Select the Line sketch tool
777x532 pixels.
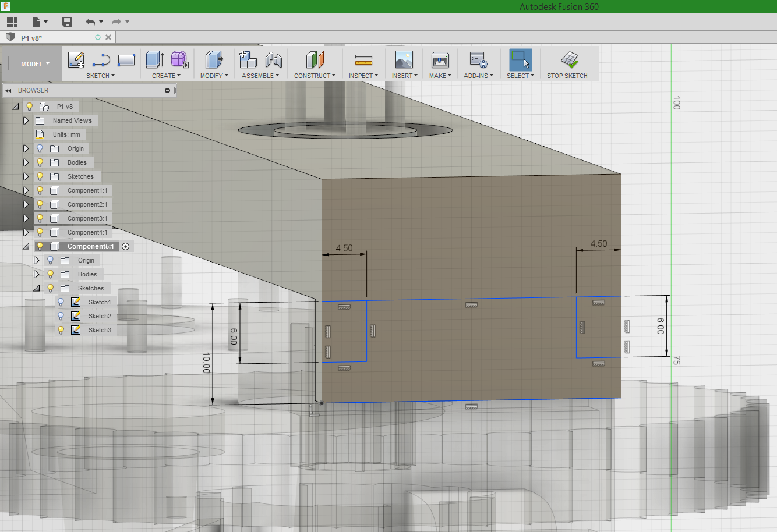101,59
